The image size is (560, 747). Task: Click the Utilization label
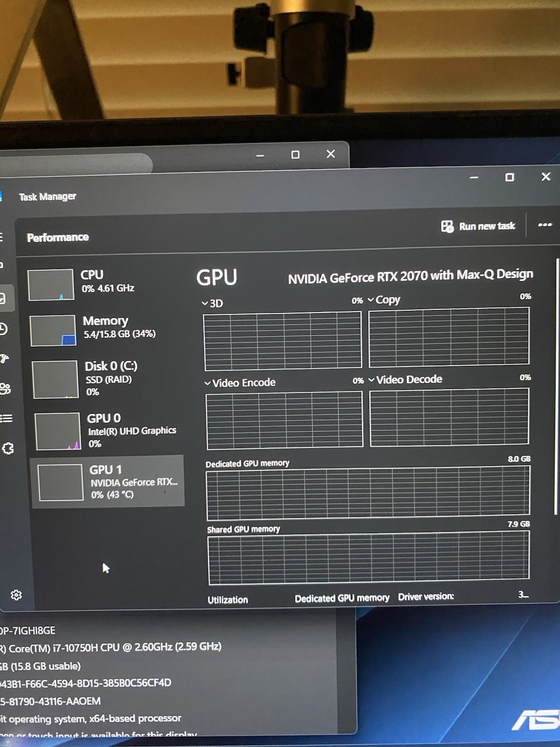click(x=228, y=600)
